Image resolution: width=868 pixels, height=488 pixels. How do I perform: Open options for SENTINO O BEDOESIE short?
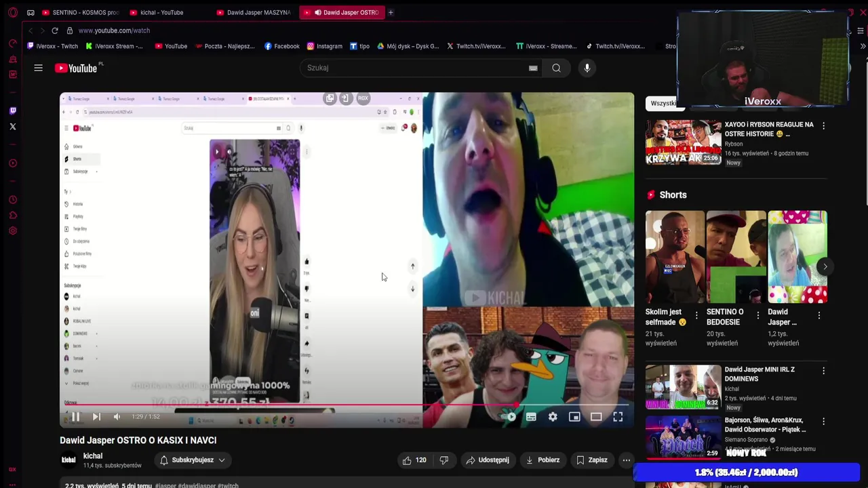click(757, 316)
